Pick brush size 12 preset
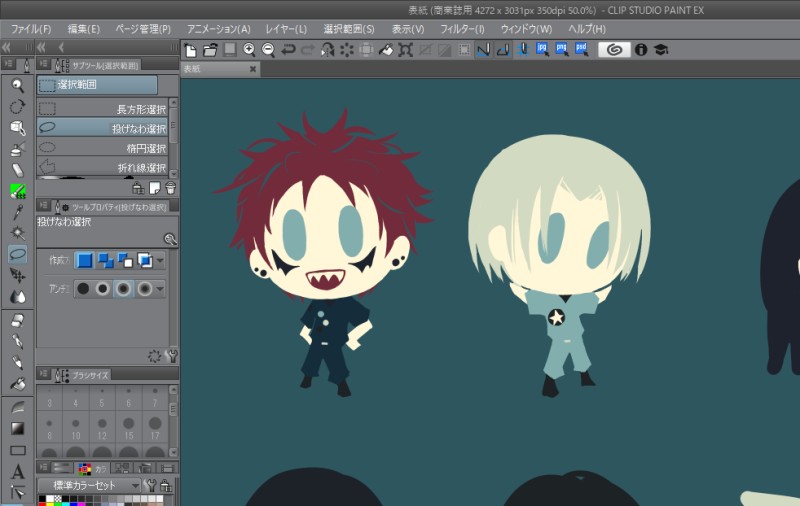 [102, 429]
